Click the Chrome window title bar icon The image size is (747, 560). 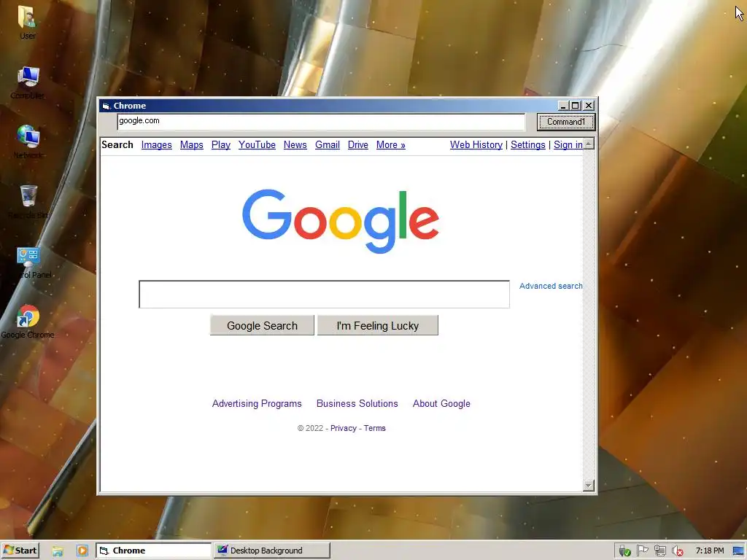106,106
